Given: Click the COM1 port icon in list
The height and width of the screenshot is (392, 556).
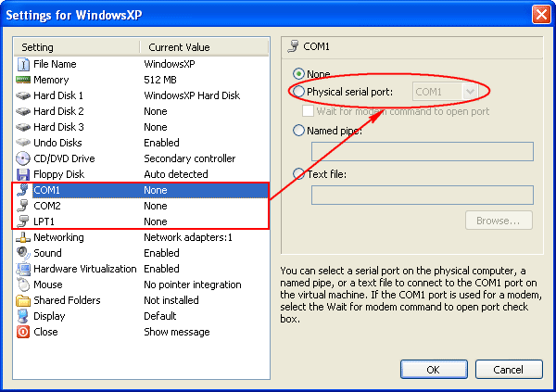Looking at the screenshot, I should [23, 190].
